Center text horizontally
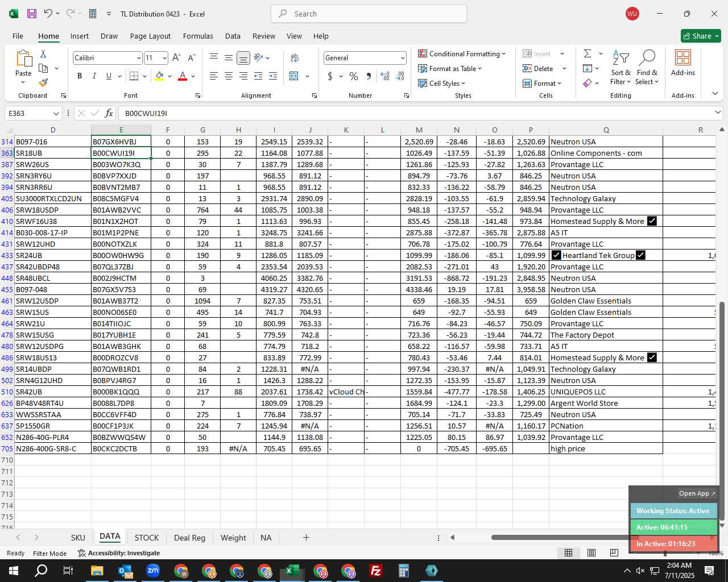This screenshot has width=728, height=582. [x=228, y=76]
